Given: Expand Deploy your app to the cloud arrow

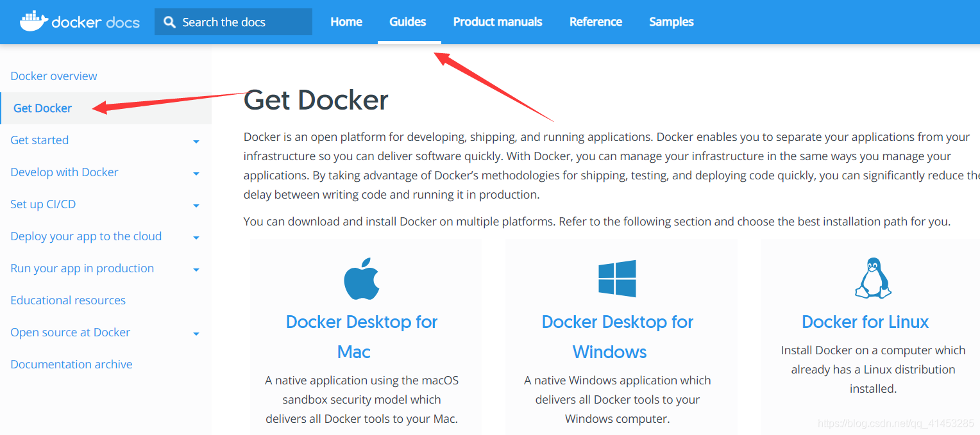Looking at the screenshot, I should pyautogui.click(x=196, y=238).
